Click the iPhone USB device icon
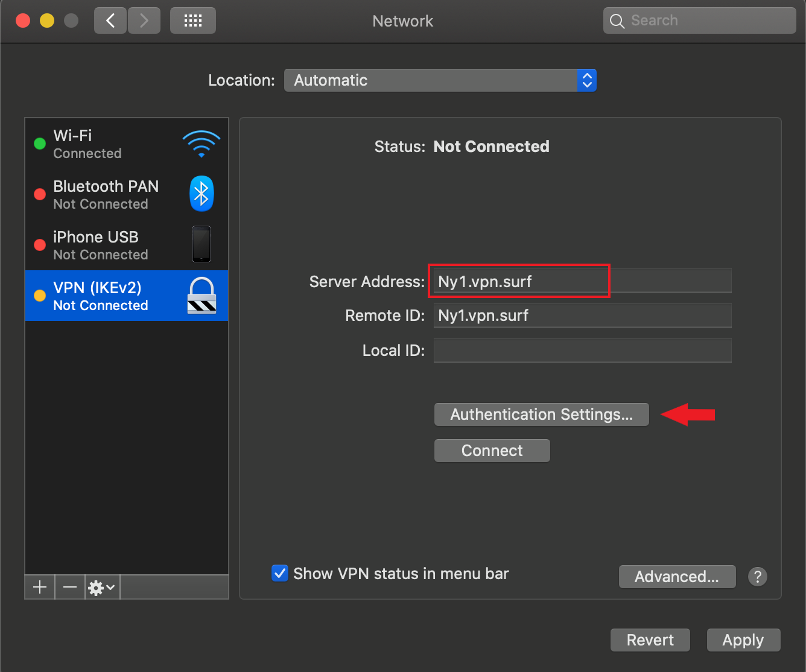 [x=201, y=244]
